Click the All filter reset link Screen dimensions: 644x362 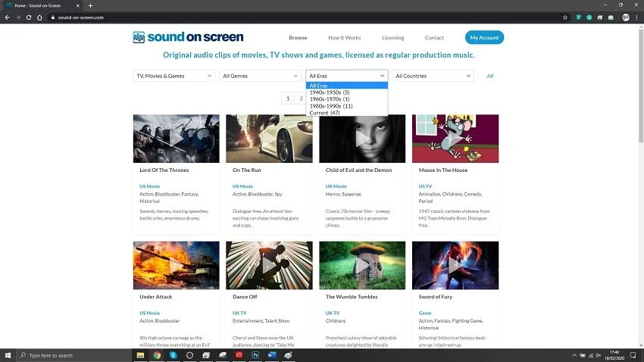pos(490,76)
